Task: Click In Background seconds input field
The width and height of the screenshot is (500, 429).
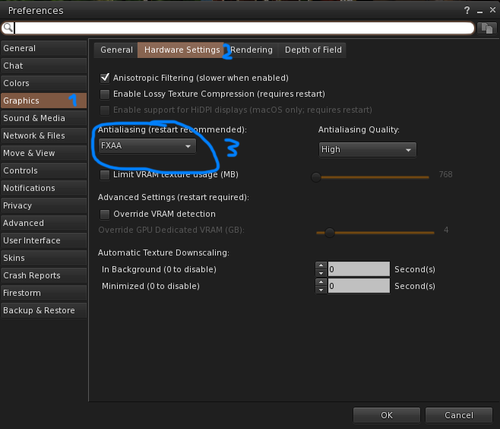Action: point(359,269)
